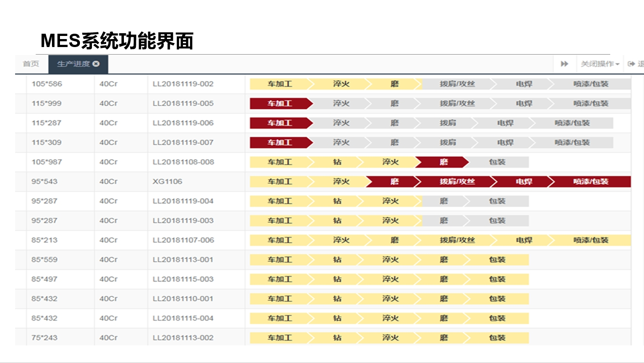Select the 生产进度 tab
The width and height of the screenshot is (644, 363).
tap(72, 63)
